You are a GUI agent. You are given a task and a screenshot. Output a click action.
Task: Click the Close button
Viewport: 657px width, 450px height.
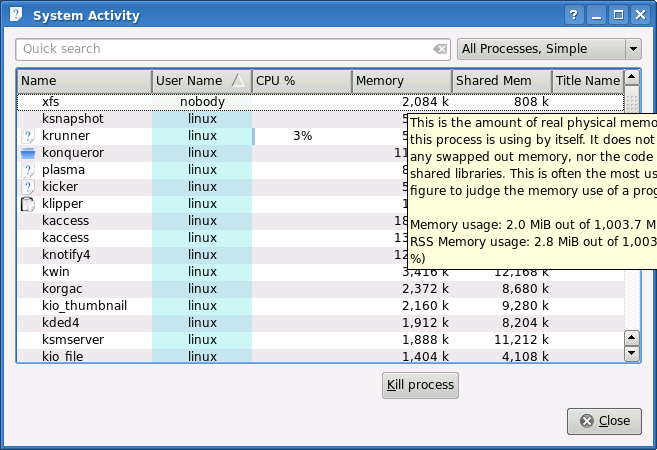tap(604, 421)
